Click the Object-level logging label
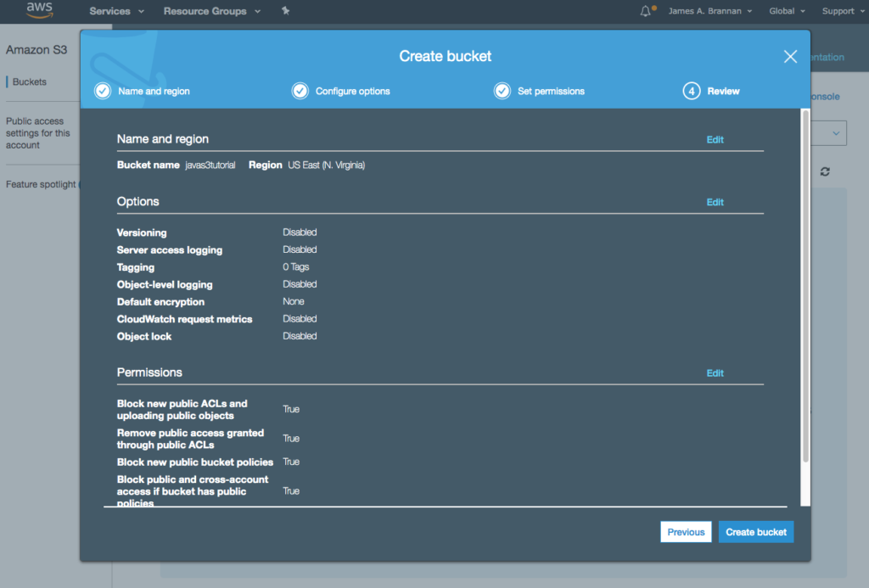This screenshot has width=869, height=588. coord(165,285)
